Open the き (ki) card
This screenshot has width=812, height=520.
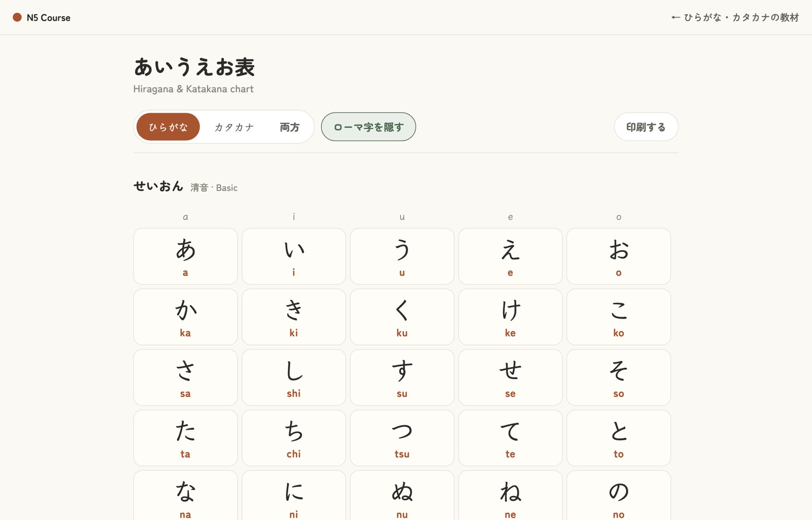click(294, 317)
